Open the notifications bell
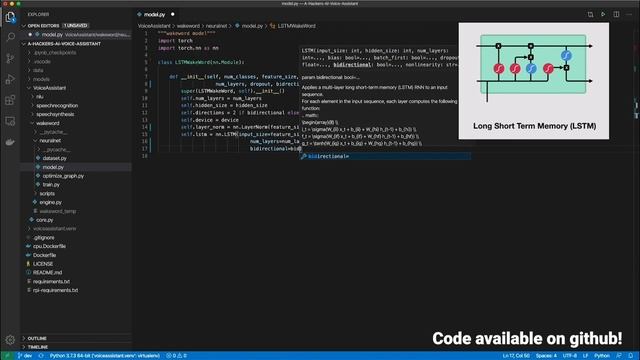 [631, 356]
